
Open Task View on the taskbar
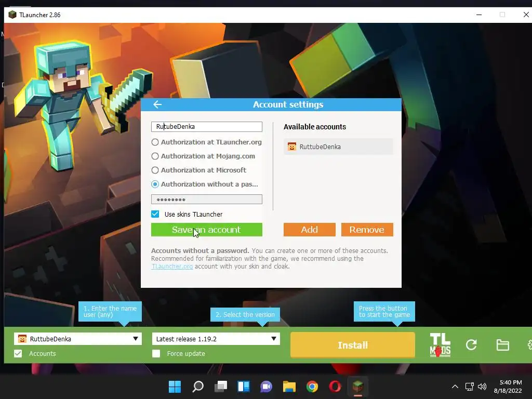point(220,387)
